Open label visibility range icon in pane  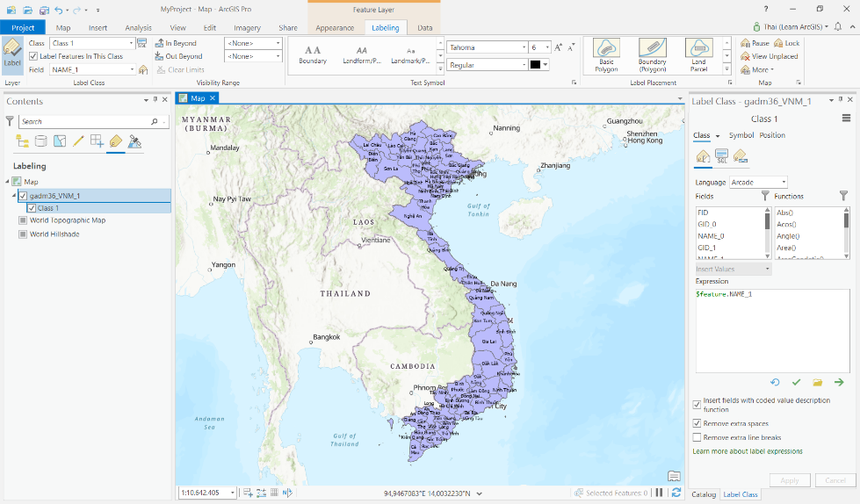(x=741, y=156)
